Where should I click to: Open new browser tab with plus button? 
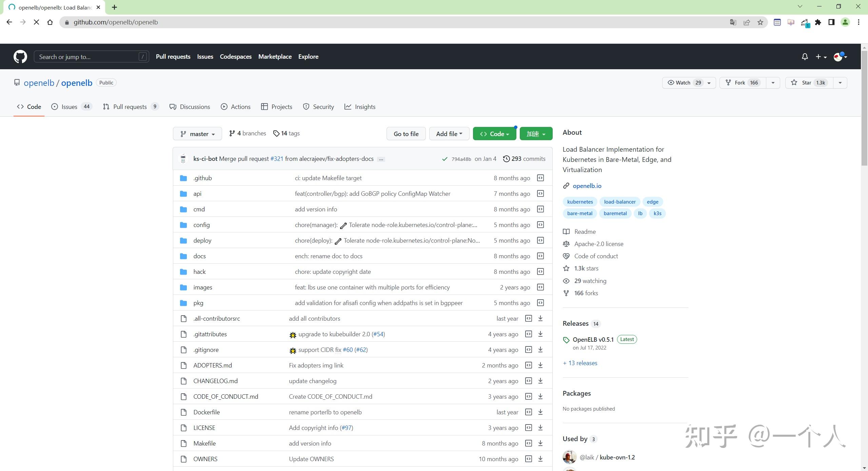pyautogui.click(x=115, y=7)
